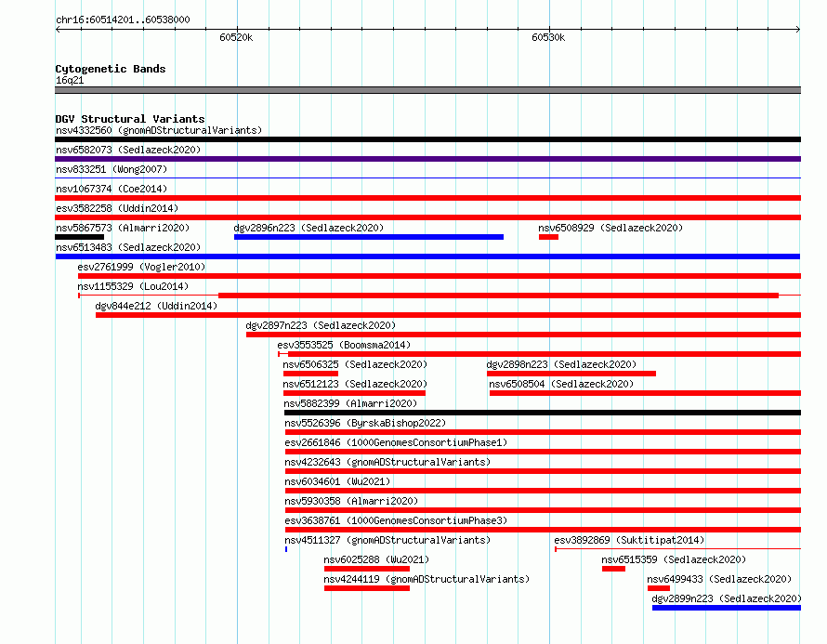Click the nsv5867573 Almarri2020 short black bar

pos(80,237)
